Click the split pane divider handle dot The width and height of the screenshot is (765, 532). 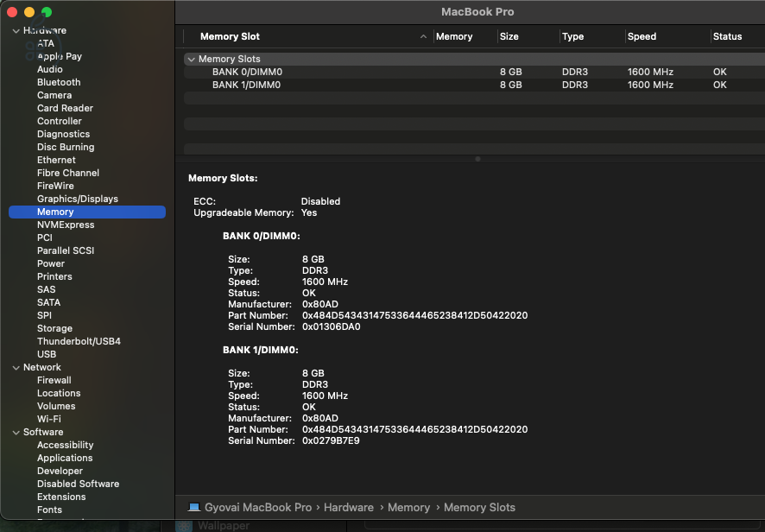[x=477, y=159]
